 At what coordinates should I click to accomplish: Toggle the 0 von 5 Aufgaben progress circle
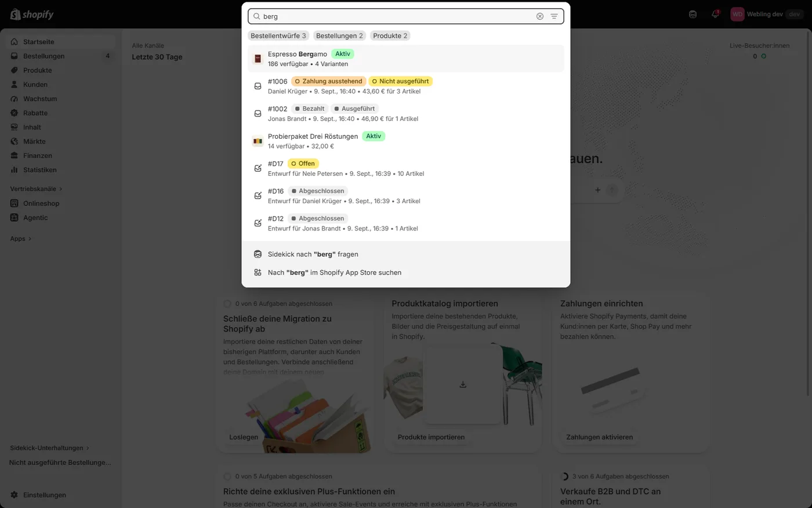coord(227,477)
